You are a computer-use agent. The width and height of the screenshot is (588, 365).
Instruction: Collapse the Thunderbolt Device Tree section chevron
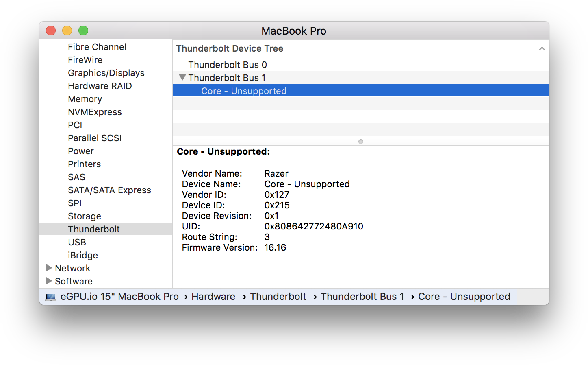click(x=542, y=48)
